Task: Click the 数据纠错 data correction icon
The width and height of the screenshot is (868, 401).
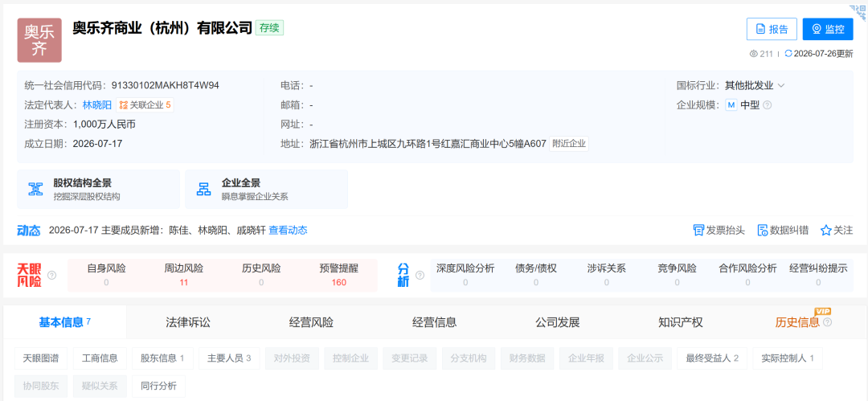Action: [x=762, y=231]
